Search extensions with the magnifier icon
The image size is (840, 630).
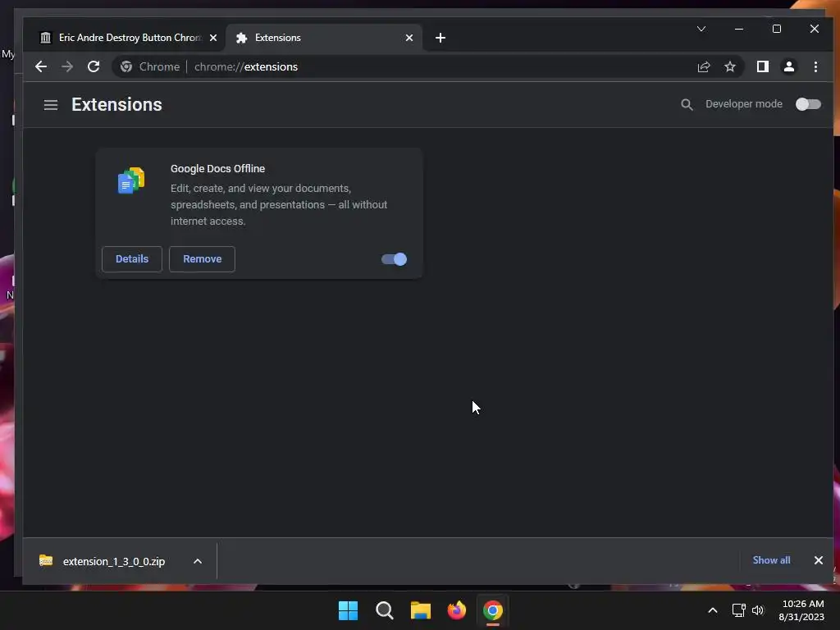(x=687, y=104)
